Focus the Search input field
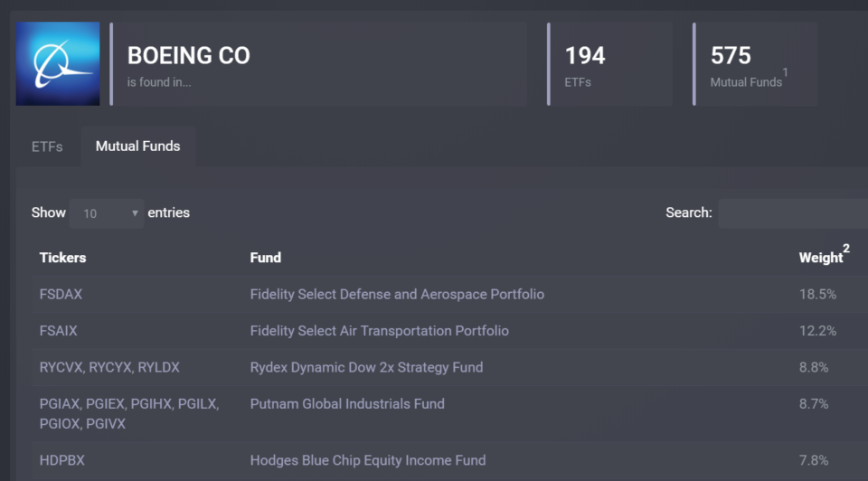 tap(793, 213)
